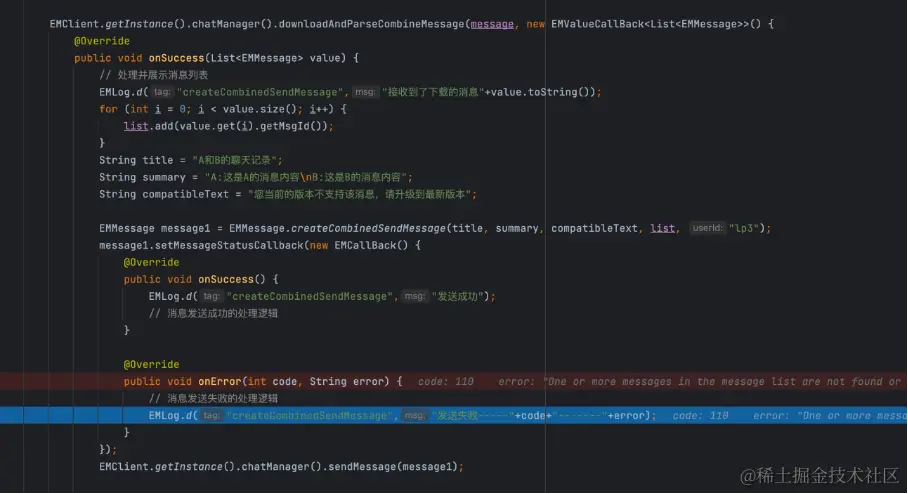
Task: Click inline hint 'code: 110' on onError line
Action: tap(446, 381)
